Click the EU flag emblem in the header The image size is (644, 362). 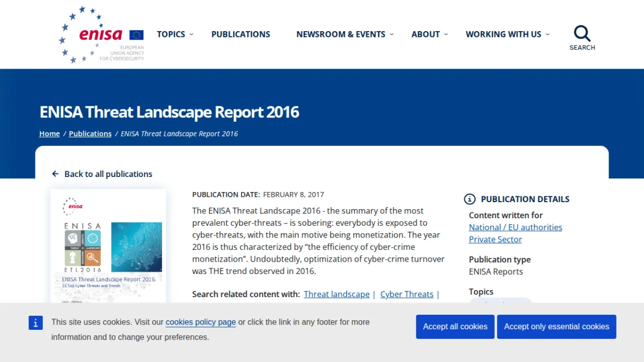[136, 35]
